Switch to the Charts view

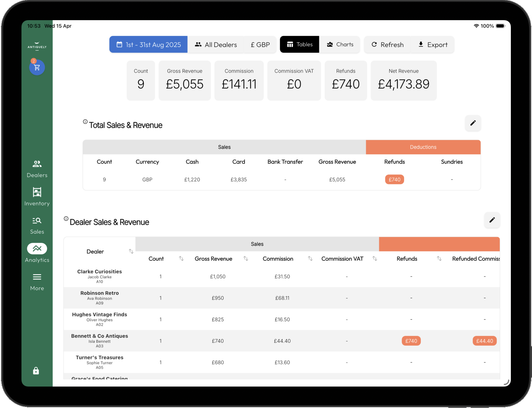point(340,44)
